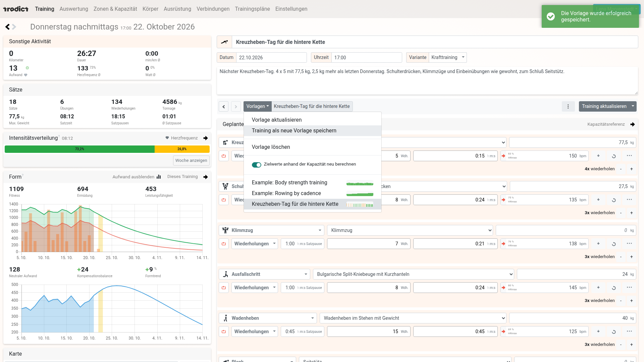Decrease Wadenheben repeats with the minus button
This screenshot has width=644, height=362.
621,345
